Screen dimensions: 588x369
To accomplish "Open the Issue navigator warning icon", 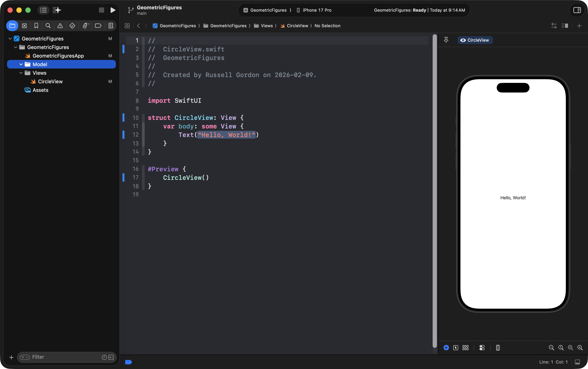I will pyautogui.click(x=60, y=26).
